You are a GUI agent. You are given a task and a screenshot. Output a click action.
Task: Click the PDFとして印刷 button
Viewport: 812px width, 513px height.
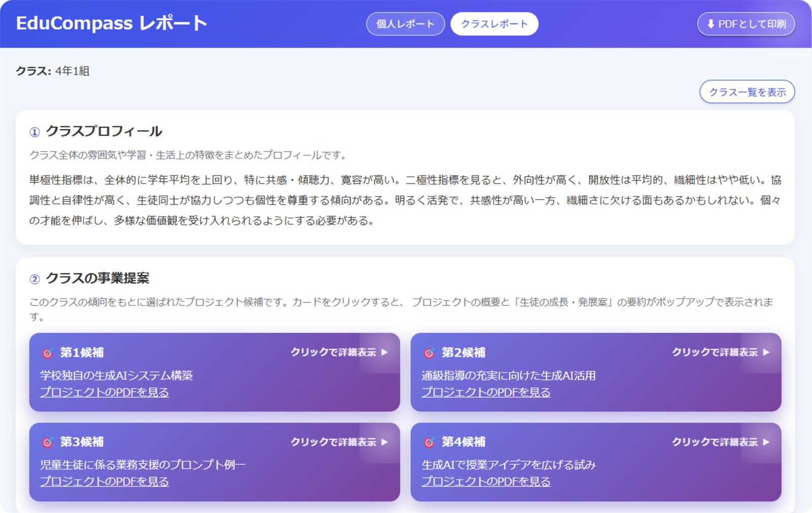(746, 24)
